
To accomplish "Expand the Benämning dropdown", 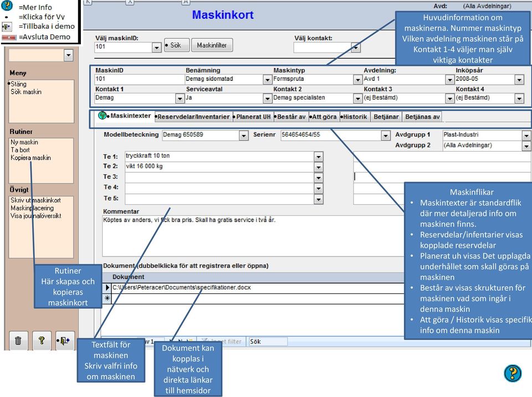I will click(267, 80).
